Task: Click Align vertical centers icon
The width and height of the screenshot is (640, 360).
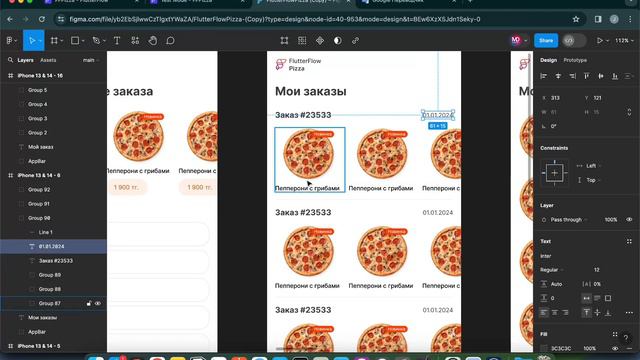Action: 601,76
